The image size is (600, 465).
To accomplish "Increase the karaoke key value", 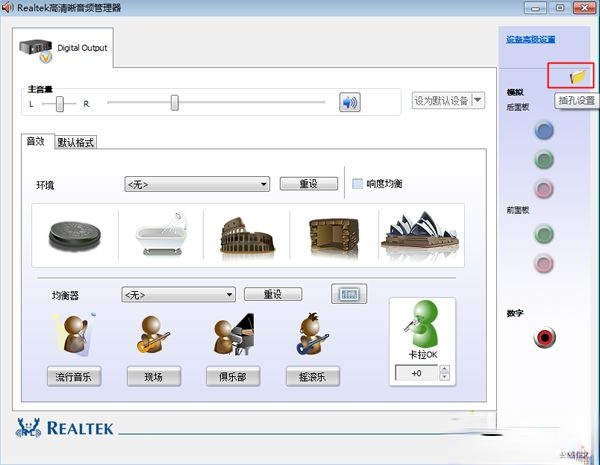I will click(x=444, y=369).
